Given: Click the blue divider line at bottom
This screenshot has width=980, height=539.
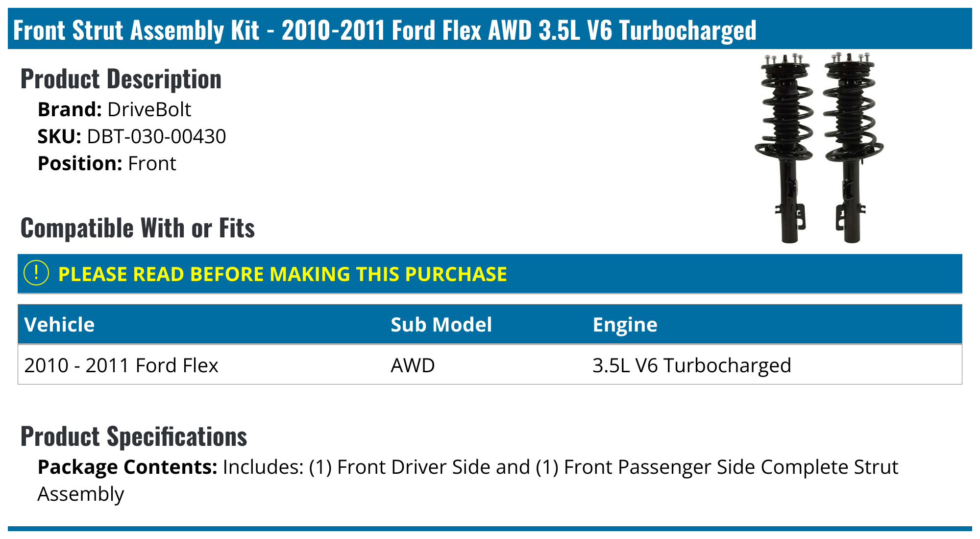Looking at the screenshot, I should pos(490,529).
